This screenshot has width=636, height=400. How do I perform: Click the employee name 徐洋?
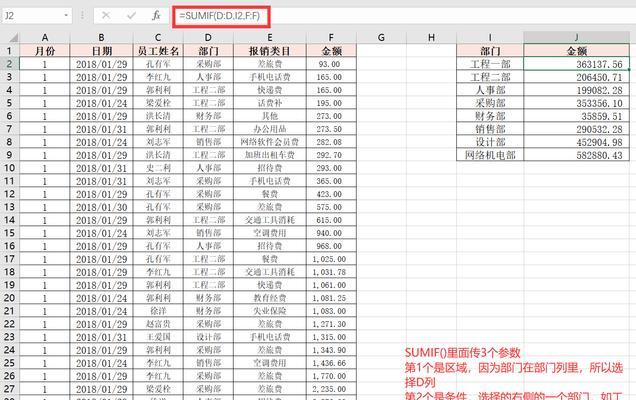click(158, 311)
